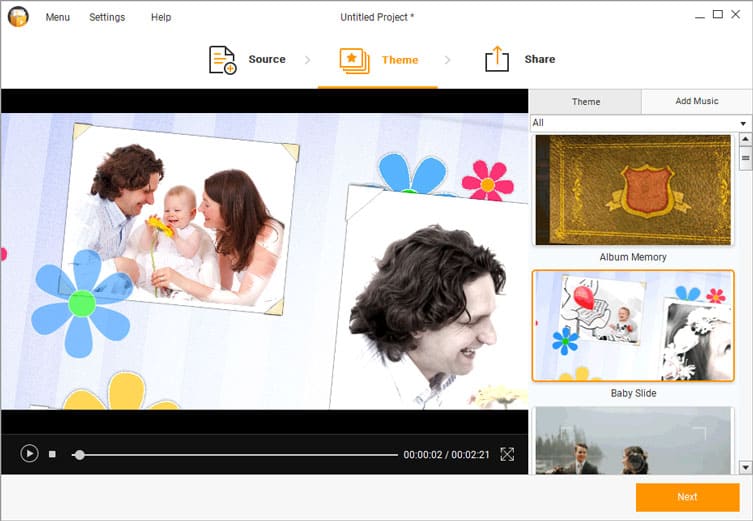Select the Baby Slide theme thumbnail
The height and width of the screenshot is (521, 753).
(633, 326)
